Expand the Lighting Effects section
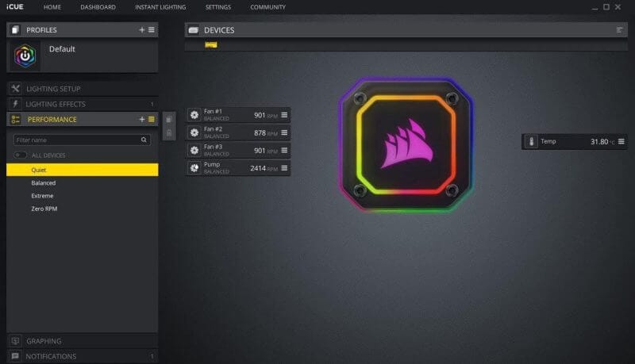Screen dimensions: 635x364 [56, 104]
